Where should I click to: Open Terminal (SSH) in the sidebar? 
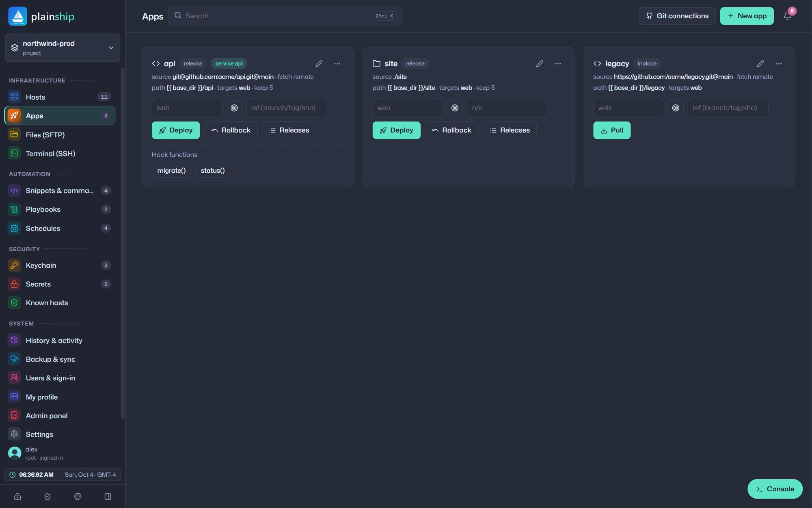[x=60, y=153]
